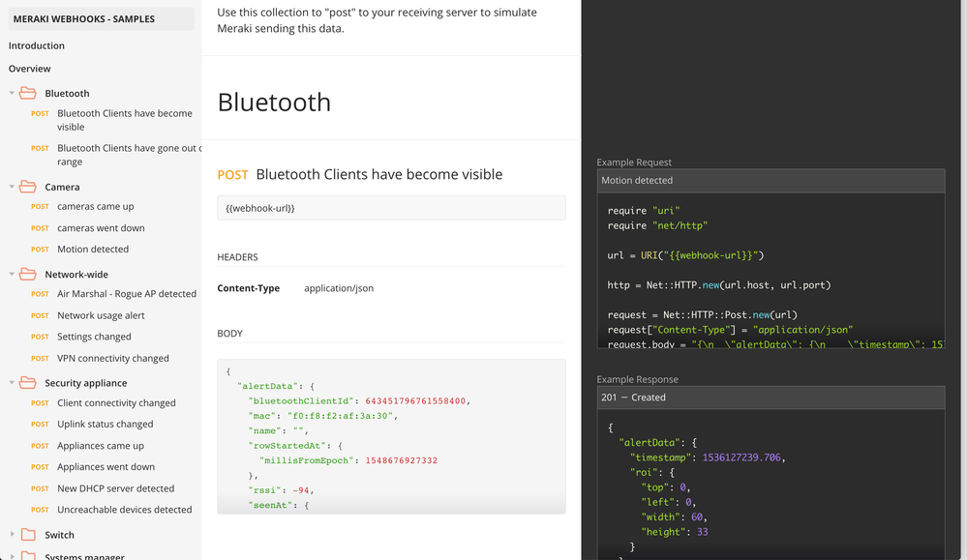Click the application/json header value
Viewport: 967px width, 560px height.
tap(339, 287)
